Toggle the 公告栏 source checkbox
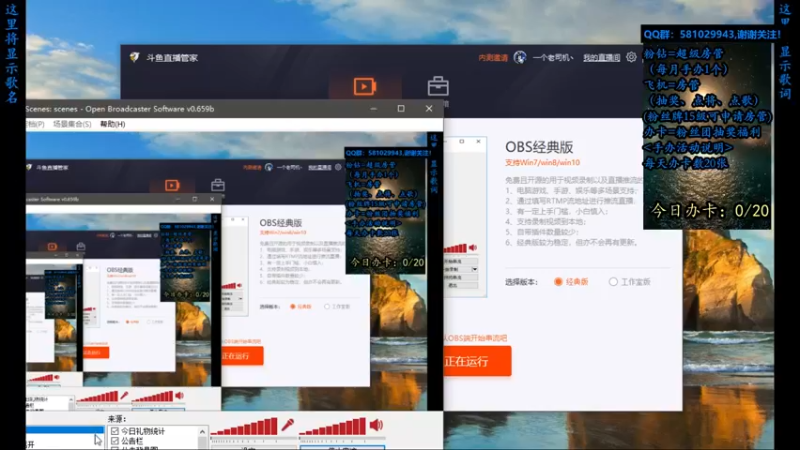The height and width of the screenshot is (450, 800). coord(115,441)
